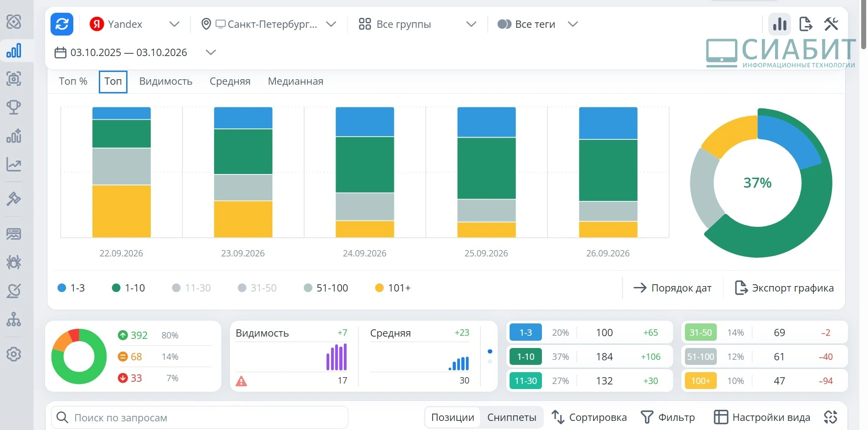Click Порядок дат button
This screenshot has height=430, width=868.
[672, 288]
